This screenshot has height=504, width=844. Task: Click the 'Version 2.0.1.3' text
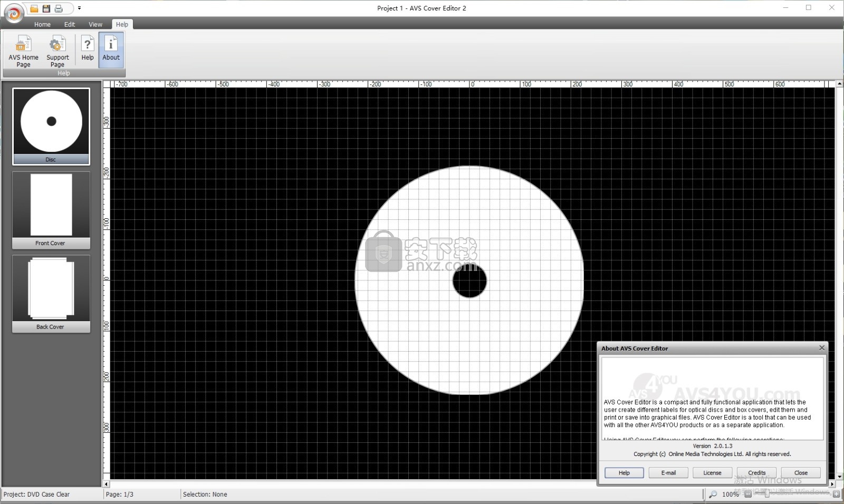tap(713, 446)
